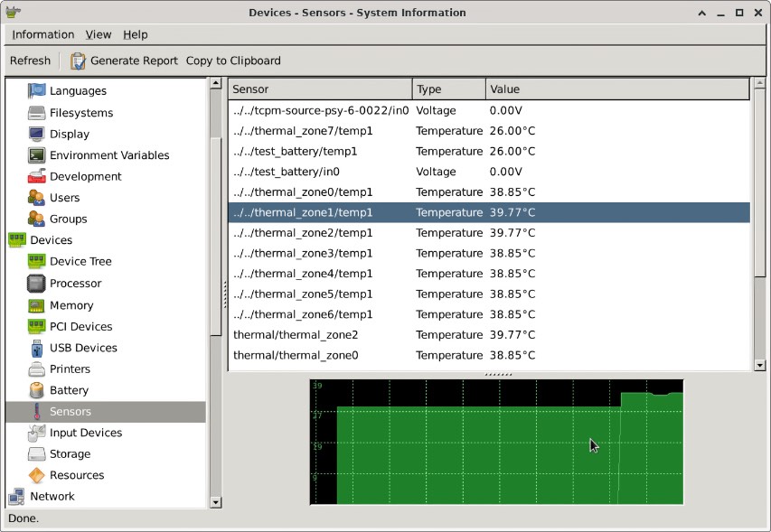Image resolution: width=771 pixels, height=532 pixels.
Task: Click the Refresh toolbar button
Action: (x=30, y=61)
